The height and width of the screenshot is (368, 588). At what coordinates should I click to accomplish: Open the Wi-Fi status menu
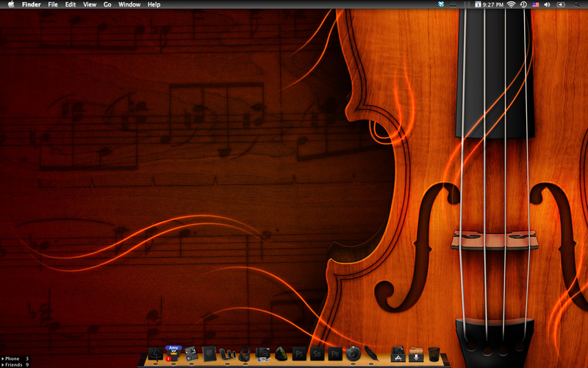coord(511,4)
